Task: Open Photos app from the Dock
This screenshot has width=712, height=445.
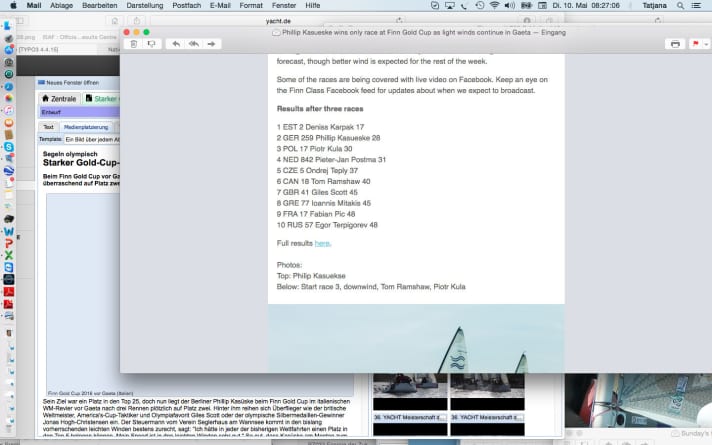Action: [x=9, y=98]
